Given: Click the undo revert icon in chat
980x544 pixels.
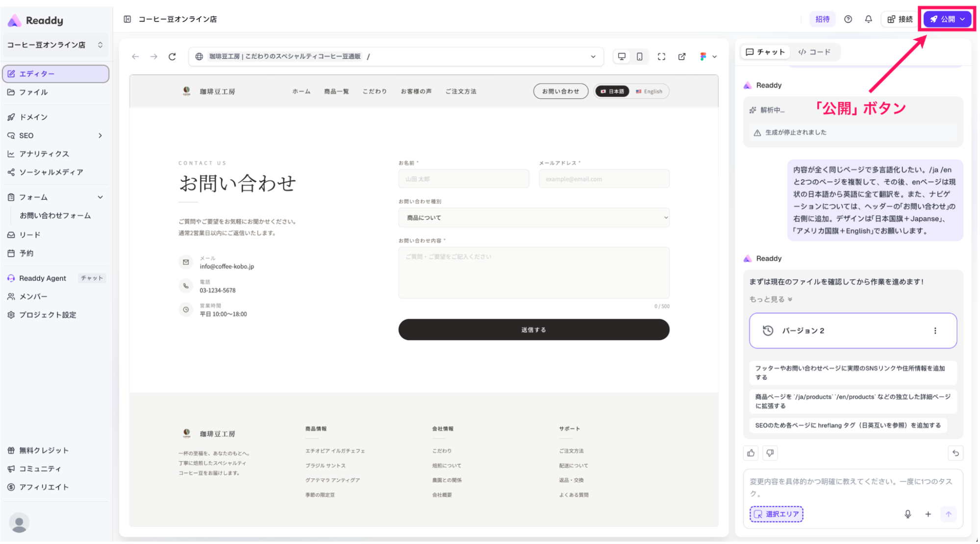Looking at the screenshot, I should 955,453.
